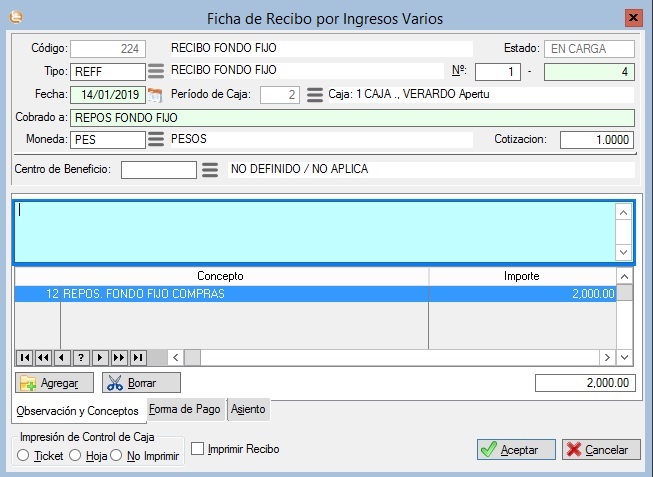Viewport: 653px width, 477px height.
Task: Jump to last record in grid navigator
Action: click(138, 357)
